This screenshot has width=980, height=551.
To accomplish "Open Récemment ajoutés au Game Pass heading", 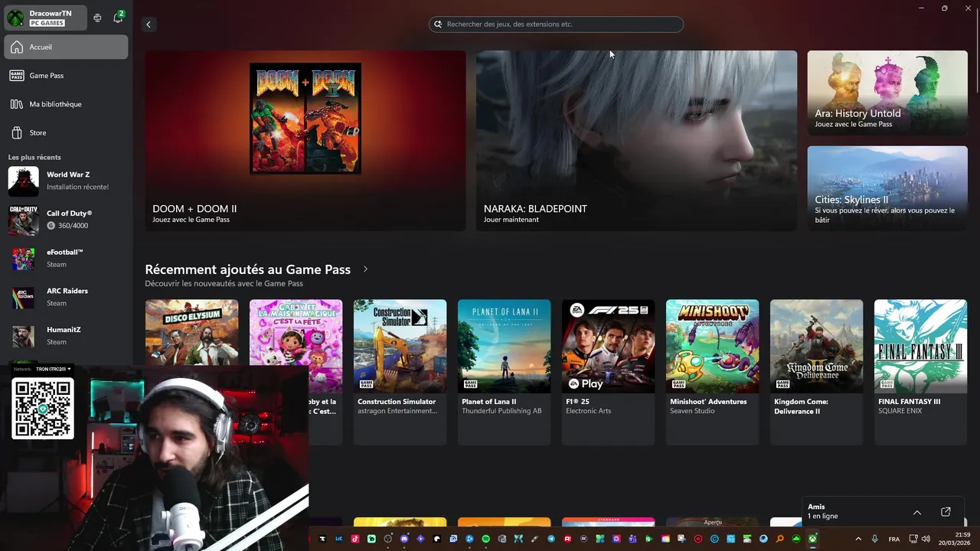I will click(248, 269).
